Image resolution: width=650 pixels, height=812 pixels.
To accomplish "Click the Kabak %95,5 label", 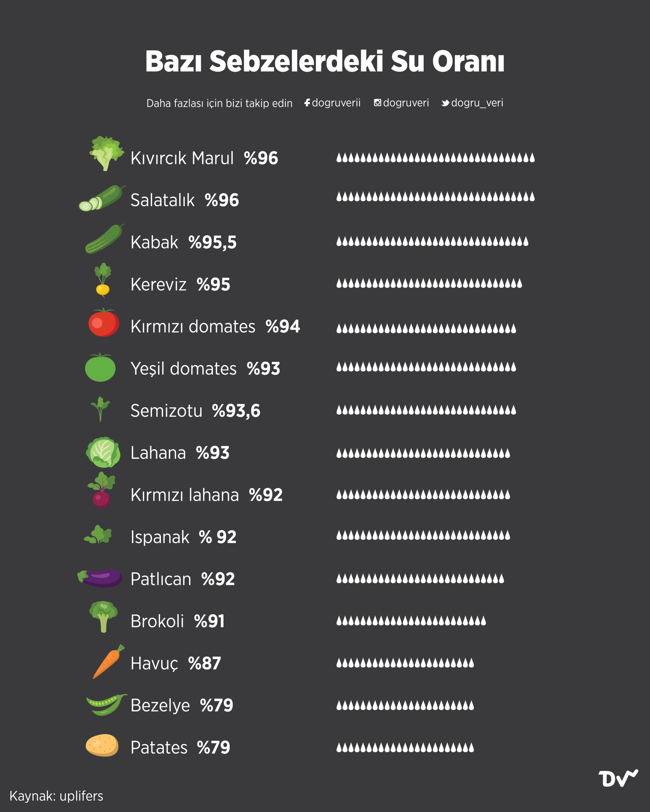I will pyautogui.click(x=183, y=242).
